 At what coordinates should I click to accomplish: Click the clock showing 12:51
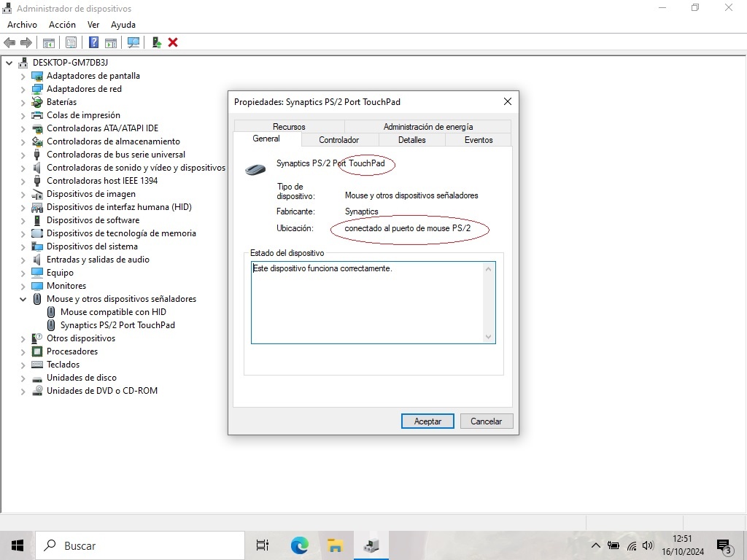click(682, 539)
